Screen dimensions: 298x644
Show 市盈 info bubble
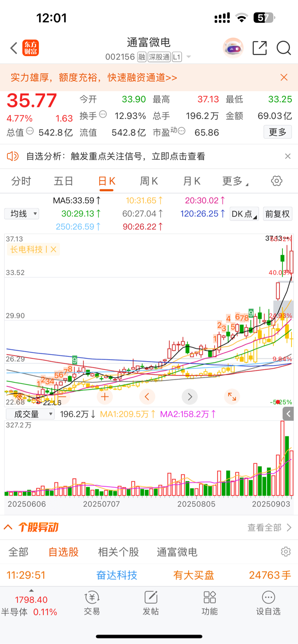[181, 131]
